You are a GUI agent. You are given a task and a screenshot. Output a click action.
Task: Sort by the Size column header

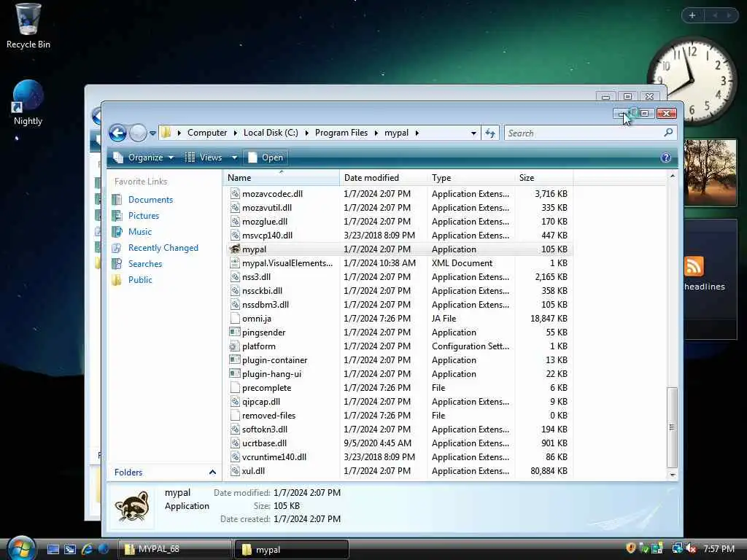[544, 178]
